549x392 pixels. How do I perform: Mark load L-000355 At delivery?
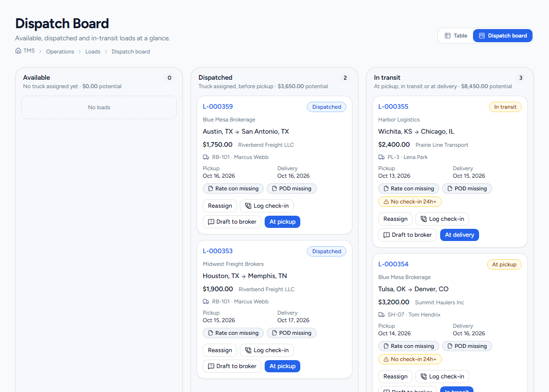459,235
